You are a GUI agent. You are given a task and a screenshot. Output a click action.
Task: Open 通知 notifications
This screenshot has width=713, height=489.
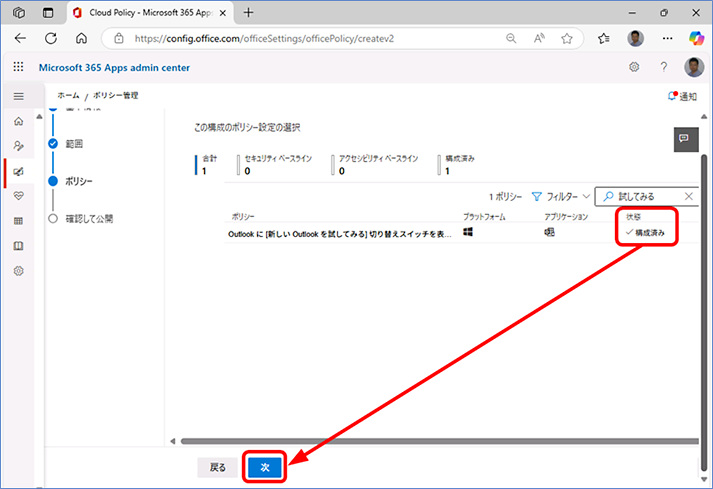click(x=682, y=96)
